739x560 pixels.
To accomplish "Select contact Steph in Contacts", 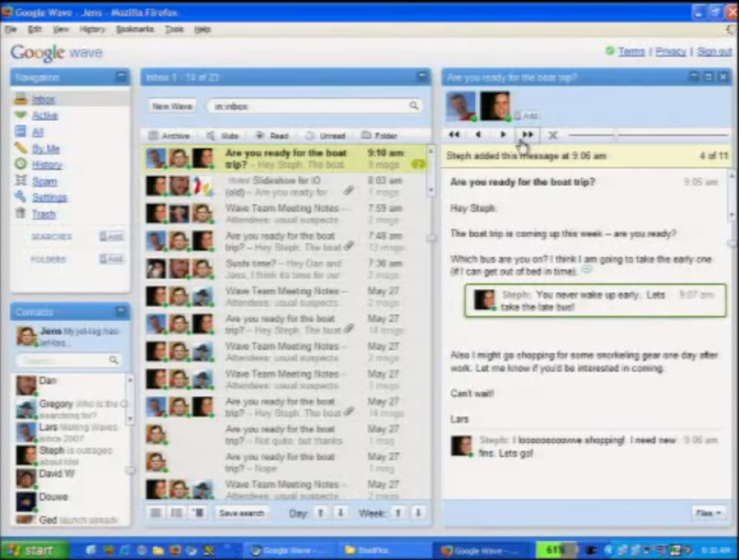I will (x=70, y=455).
